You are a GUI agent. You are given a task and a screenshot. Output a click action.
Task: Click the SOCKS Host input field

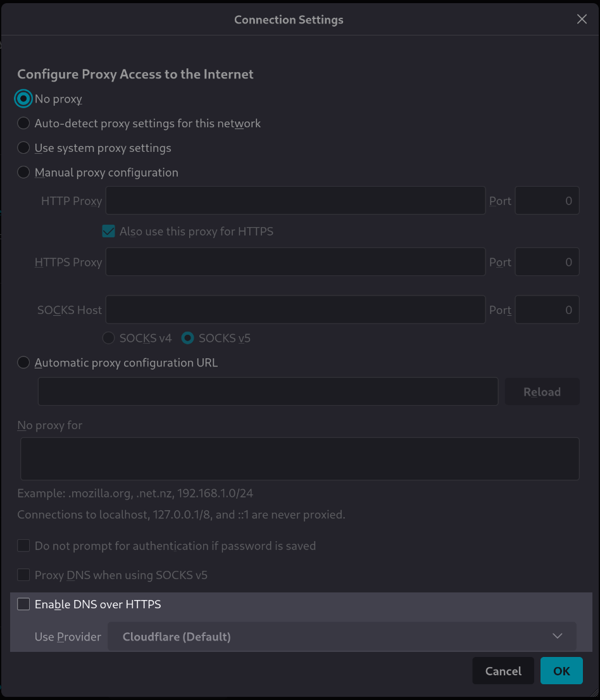tap(295, 309)
